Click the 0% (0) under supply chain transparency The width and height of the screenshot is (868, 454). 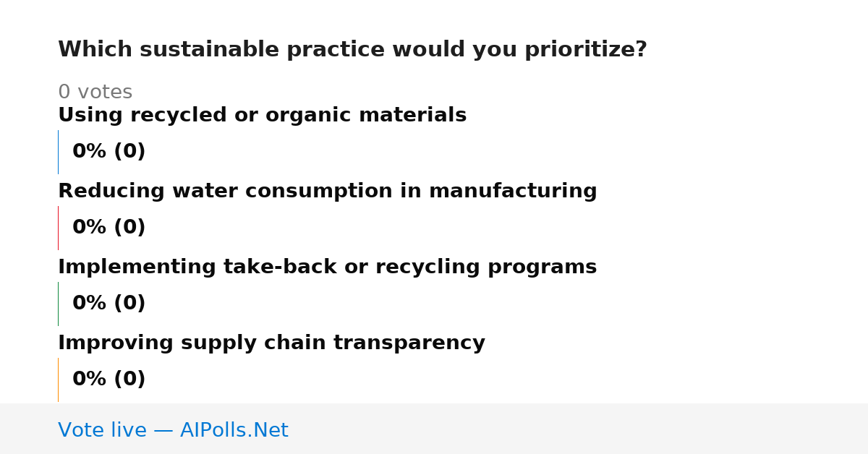click(109, 380)
